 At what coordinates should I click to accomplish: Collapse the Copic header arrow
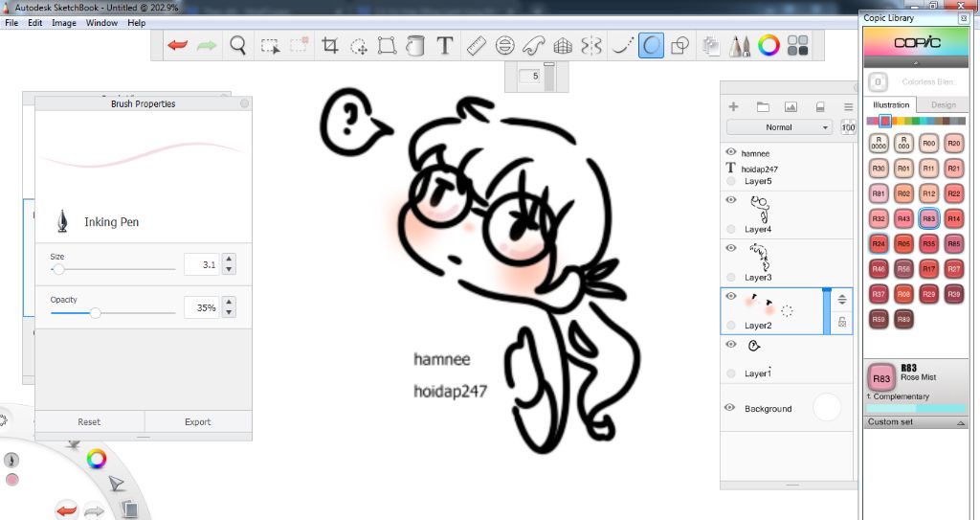coord(916,63)
